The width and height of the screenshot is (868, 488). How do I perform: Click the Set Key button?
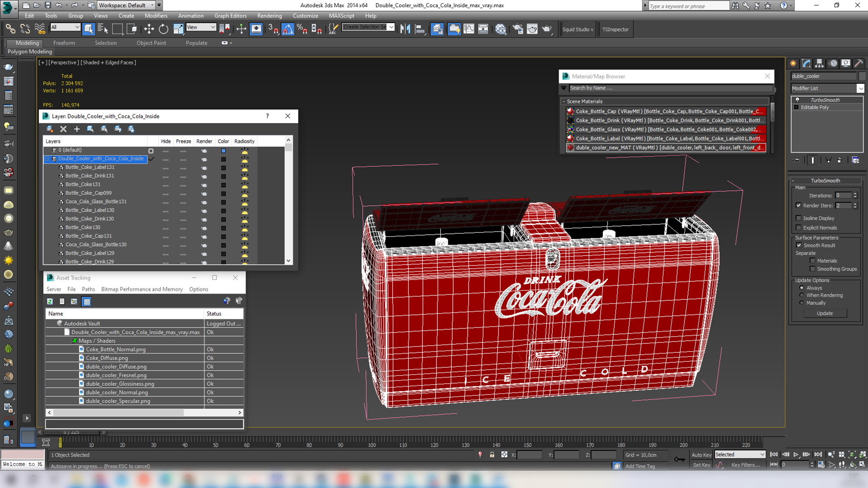[701, 465]
